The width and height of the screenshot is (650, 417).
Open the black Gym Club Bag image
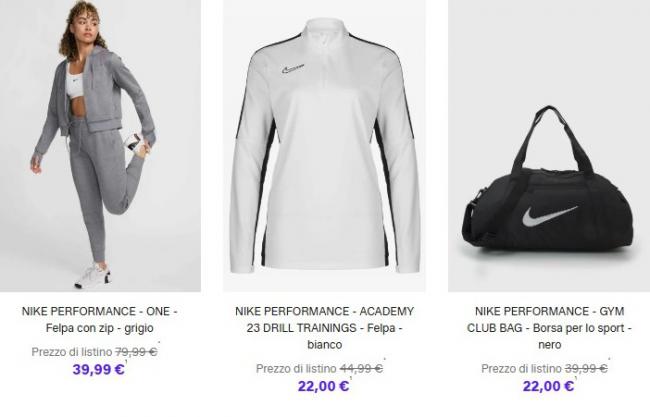[x=549, y=146]
